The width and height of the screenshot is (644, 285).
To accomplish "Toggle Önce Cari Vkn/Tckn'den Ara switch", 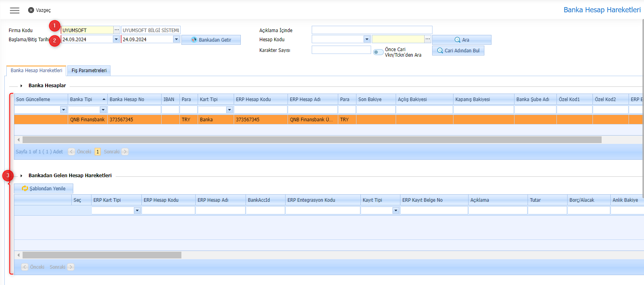I will [x=378, y=52].
